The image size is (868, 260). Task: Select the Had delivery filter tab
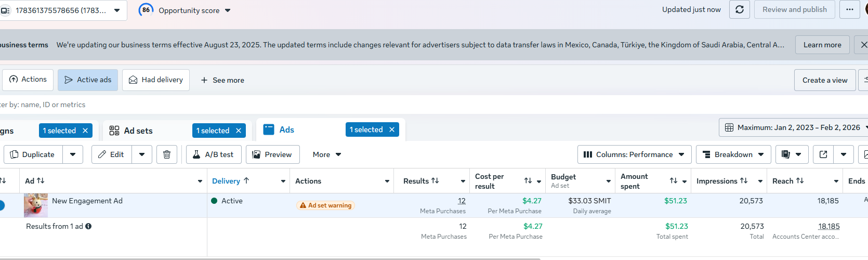(156, 80)
